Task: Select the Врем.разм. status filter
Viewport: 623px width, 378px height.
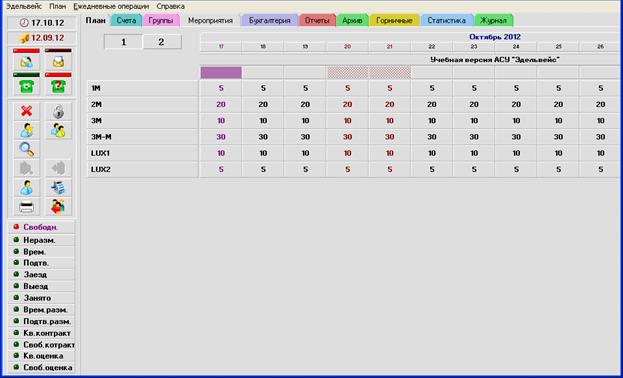Action: pyautogui.click(x=41, y=310)
